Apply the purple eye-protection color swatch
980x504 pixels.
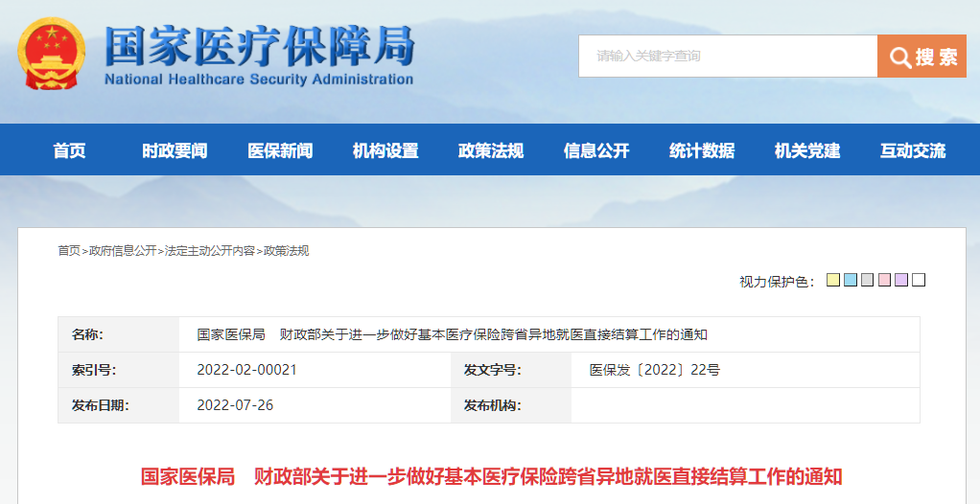[901, 280]
